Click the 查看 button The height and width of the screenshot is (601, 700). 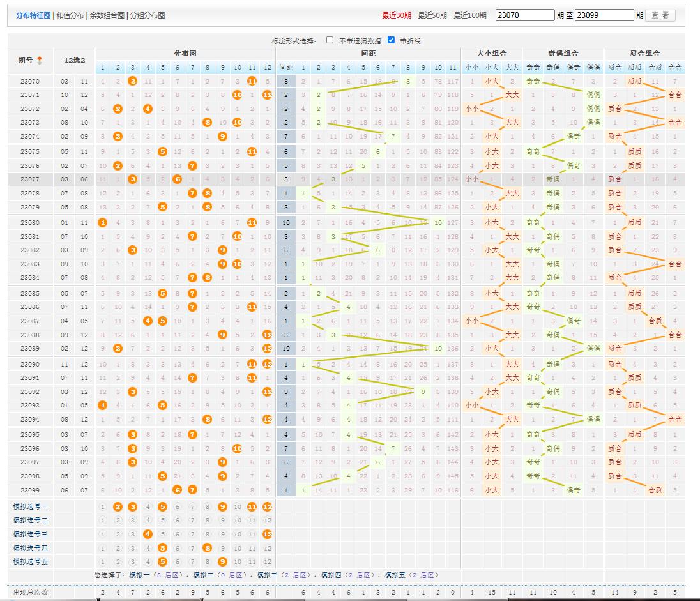click(660, 15)
